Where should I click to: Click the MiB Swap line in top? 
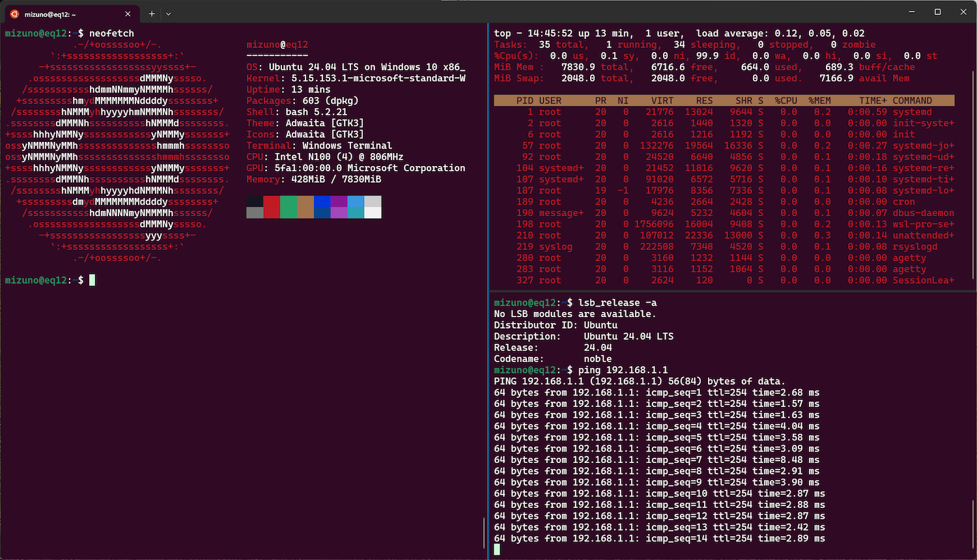[x=701, y=78]
